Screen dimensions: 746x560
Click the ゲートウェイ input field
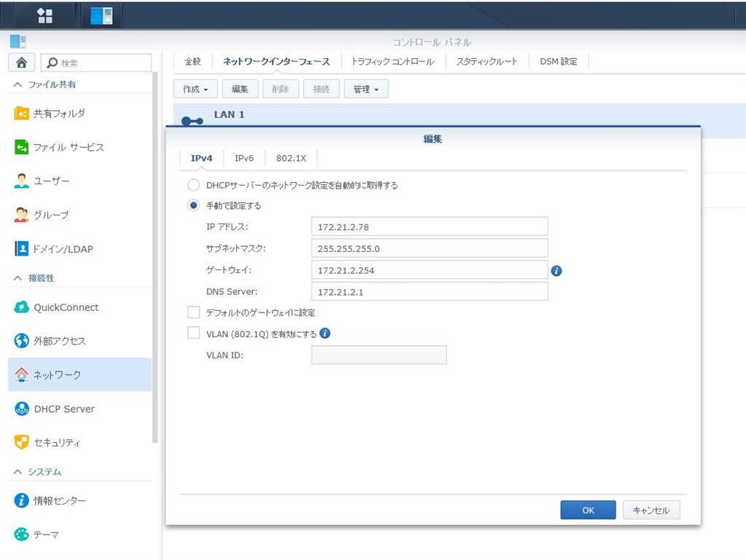click(430, 270)
